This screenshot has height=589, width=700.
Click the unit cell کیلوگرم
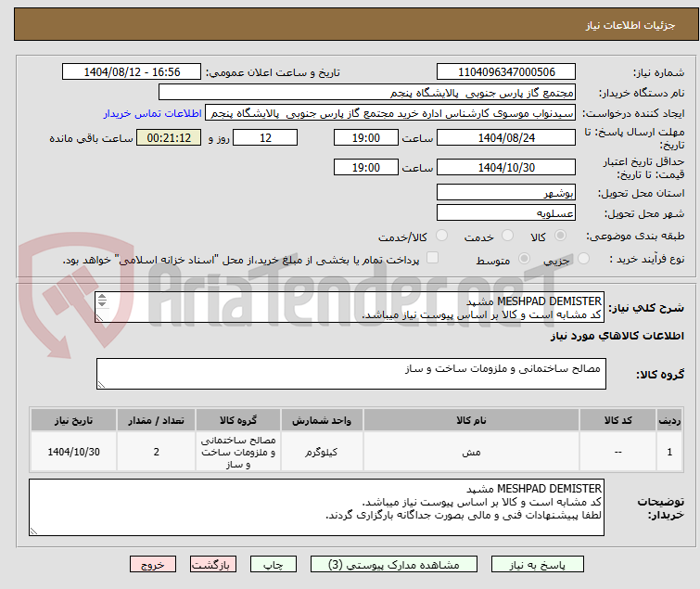pos(322,452)
